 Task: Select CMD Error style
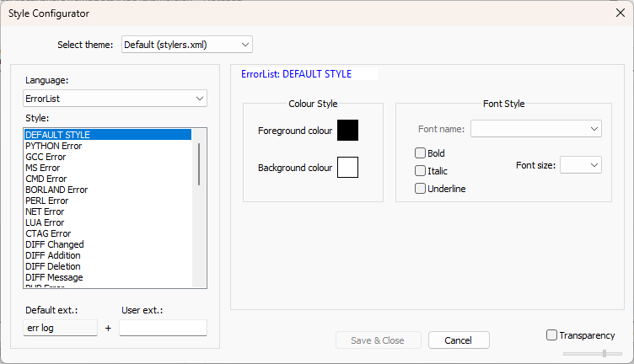pyautogui.click(x=108, y=179)
